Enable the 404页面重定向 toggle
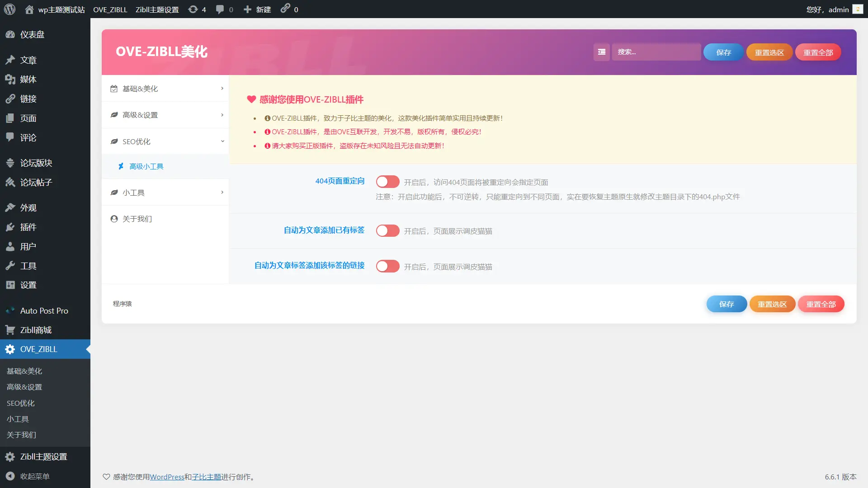Viewport: 868px width, 488px height. pyautogui.click(x=387, y=182)
